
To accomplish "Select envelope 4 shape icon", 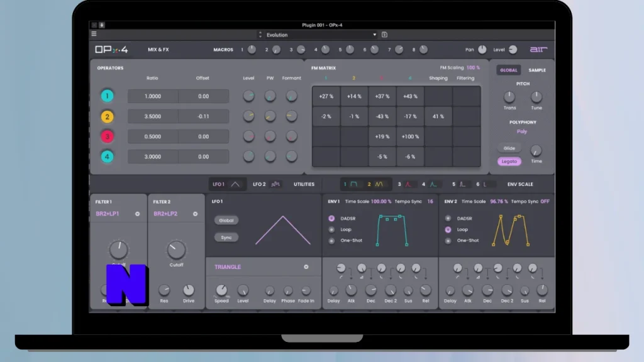I will coord(433,184).
